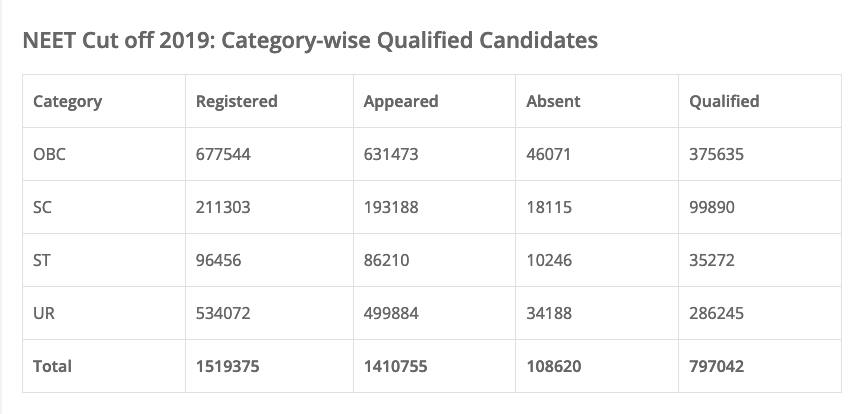Click ST registered value 96456
Viewport: 854px width, 414px height.
219,260
